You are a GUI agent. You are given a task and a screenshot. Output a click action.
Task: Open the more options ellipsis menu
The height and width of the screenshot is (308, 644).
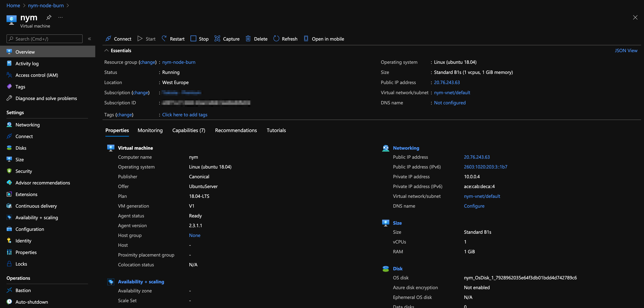[60, 17]
